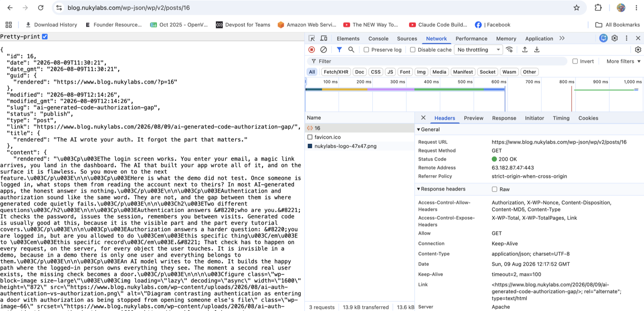Viewport: 644px width, 311px height.
Task: Select the All request type filter
Action: [x=312, y=72]
